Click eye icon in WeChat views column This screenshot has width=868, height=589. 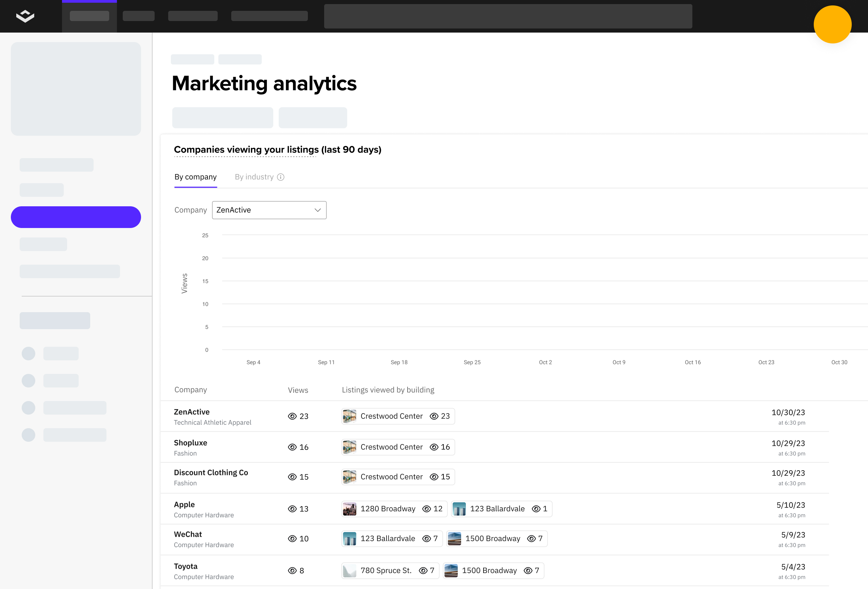pos(292,538)
